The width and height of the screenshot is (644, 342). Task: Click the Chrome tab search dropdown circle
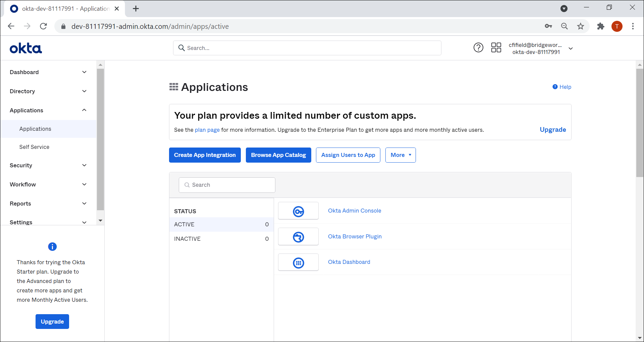564,9
